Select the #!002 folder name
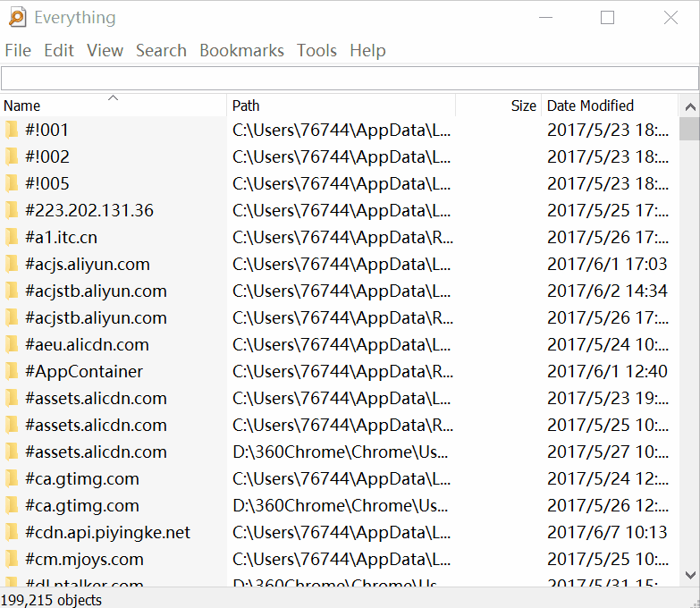Screen dimensions: 700x608 tap(46, 156)
